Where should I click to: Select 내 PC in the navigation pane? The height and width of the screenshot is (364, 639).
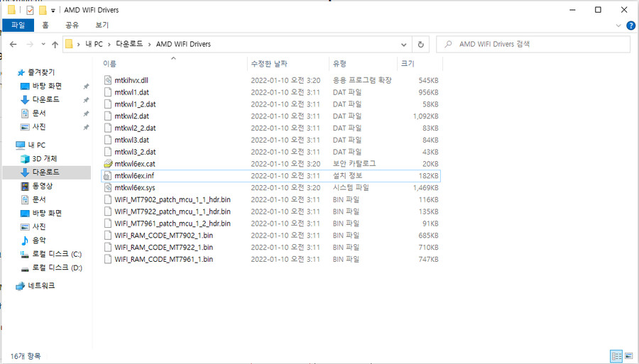click(37, 145)
